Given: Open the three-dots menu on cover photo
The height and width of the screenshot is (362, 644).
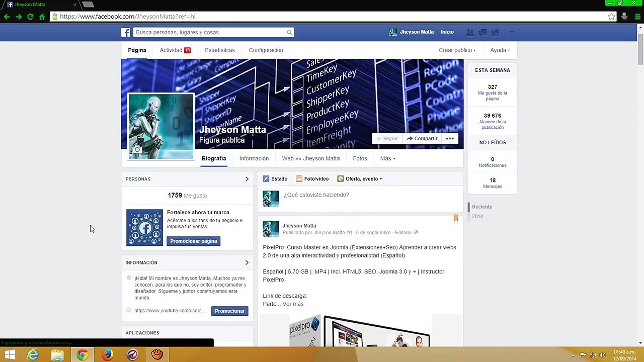Looking at the screenshot, I should point(450,138).
